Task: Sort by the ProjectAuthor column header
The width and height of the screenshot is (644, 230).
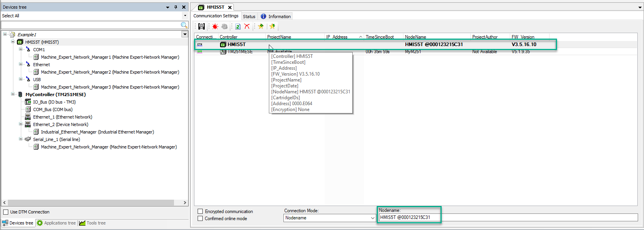Action: (490, 37)
